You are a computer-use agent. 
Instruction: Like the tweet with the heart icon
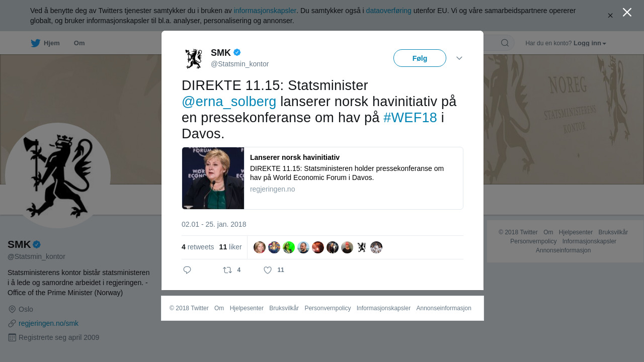(268, 270)
